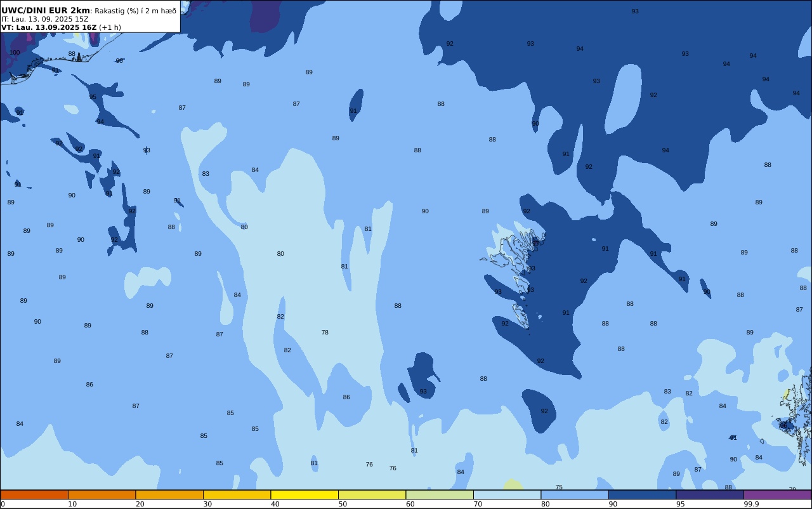The width and height of the screenshot is (812, 509).
Task: Select the dark blue 90–95 legend swatch
Action: pos(642,494)
